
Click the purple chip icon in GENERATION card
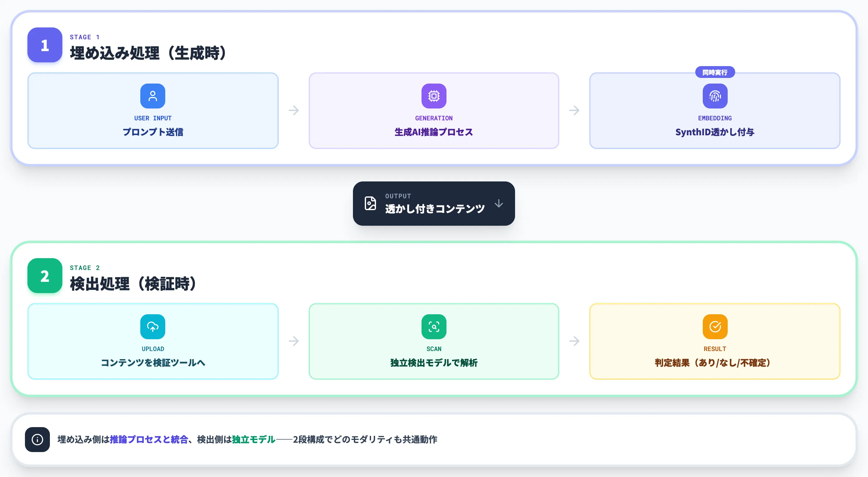point(434,96)
